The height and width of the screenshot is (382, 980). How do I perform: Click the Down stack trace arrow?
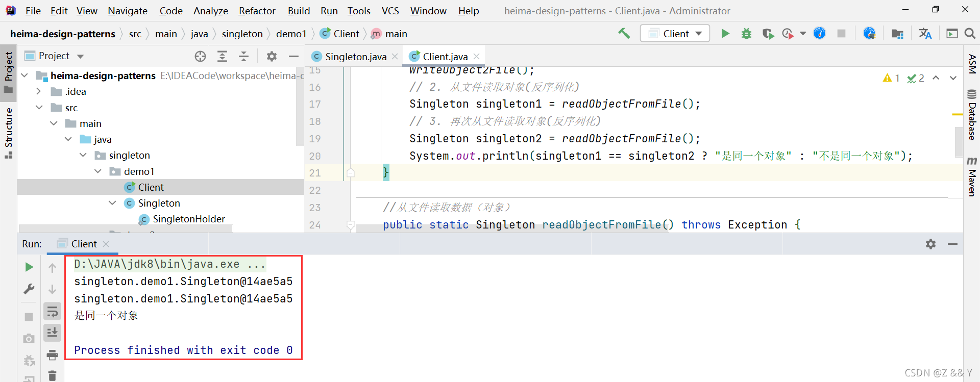pos(52,289)
